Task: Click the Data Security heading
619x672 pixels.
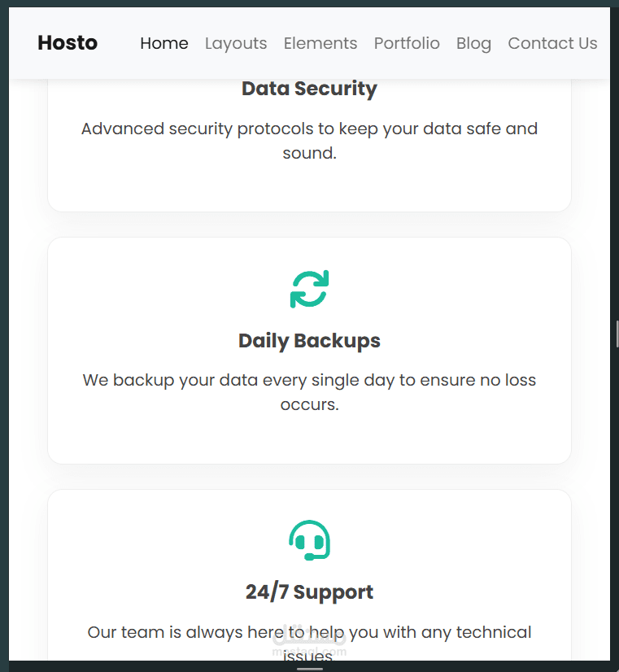Action: tap(309, 89)
